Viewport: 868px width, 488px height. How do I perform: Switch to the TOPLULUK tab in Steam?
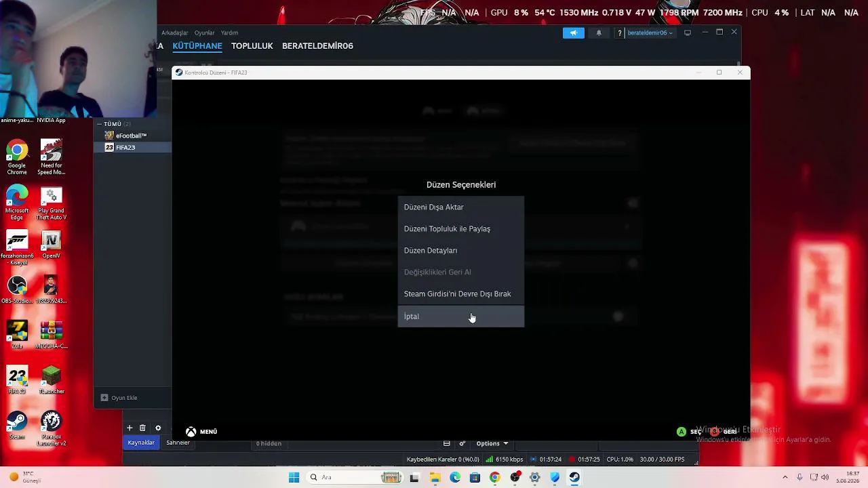pyautogui.click(x=252, y=46)
